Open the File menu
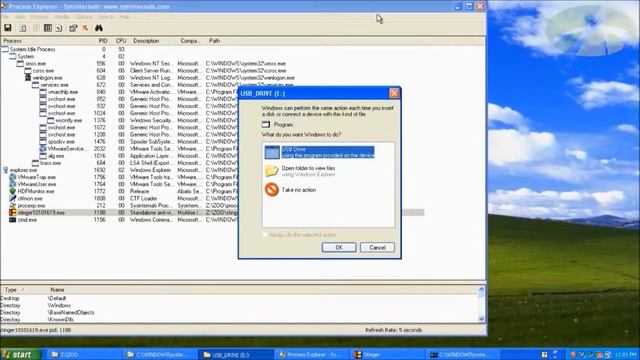Viewport: 640px width, 360px height. coord(5,17)
